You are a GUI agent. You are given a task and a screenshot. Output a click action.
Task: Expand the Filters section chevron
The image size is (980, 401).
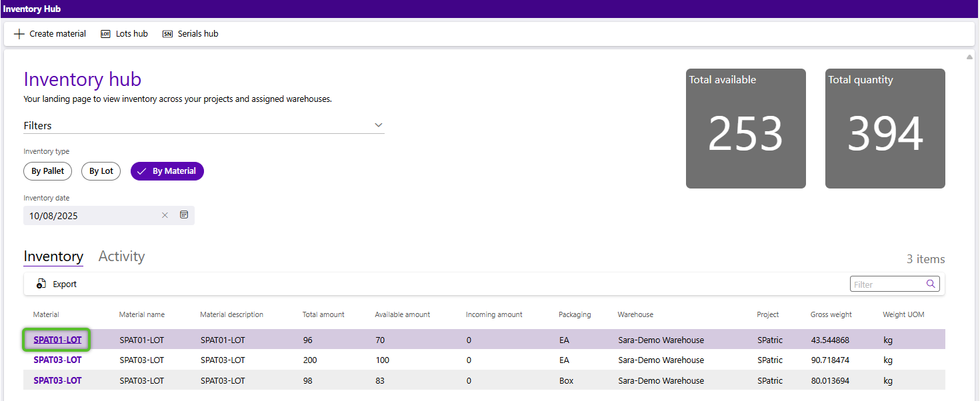click(x=378, y=125)
